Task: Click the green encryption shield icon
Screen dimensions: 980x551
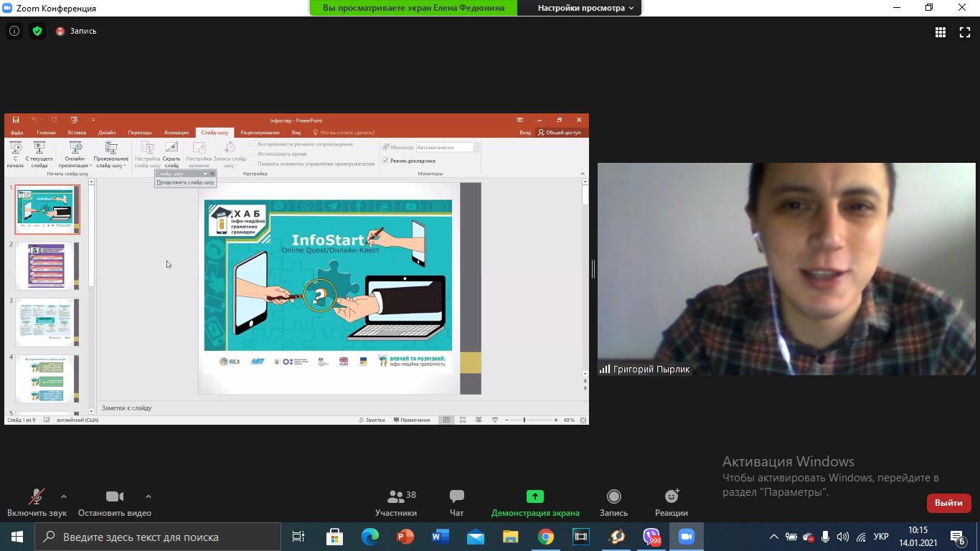Action: click(37, 31)
